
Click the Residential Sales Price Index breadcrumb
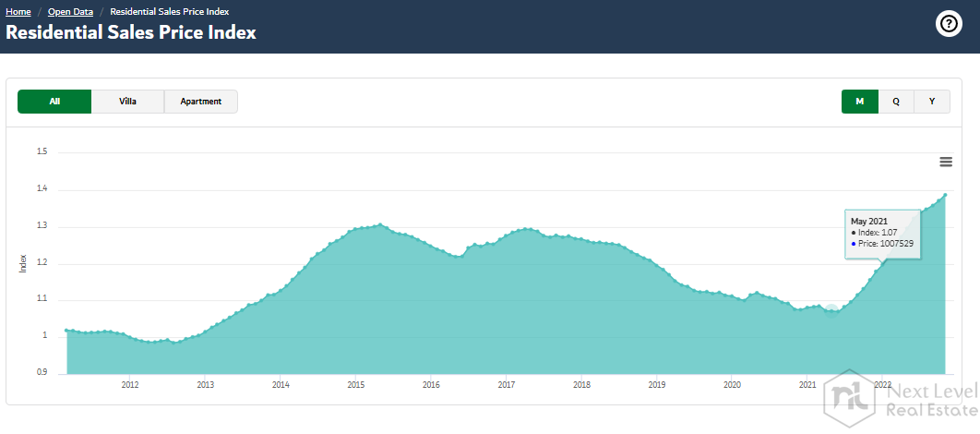(170, 12)
